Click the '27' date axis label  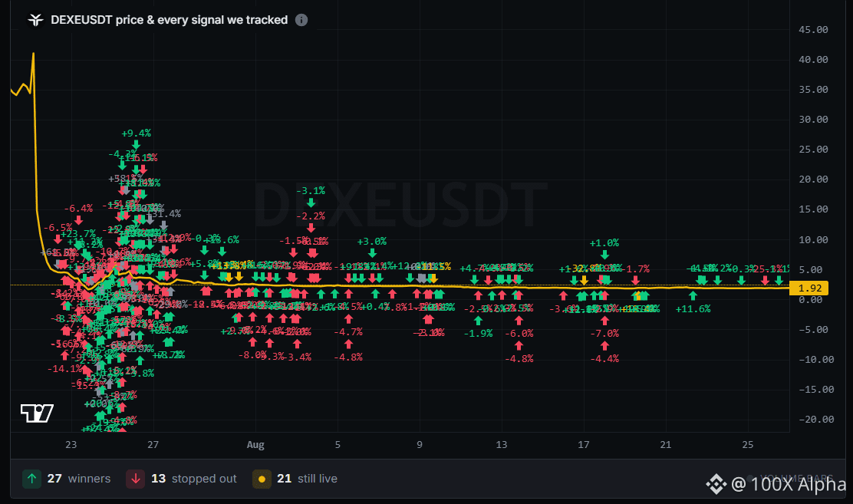(x=153, y=445)
